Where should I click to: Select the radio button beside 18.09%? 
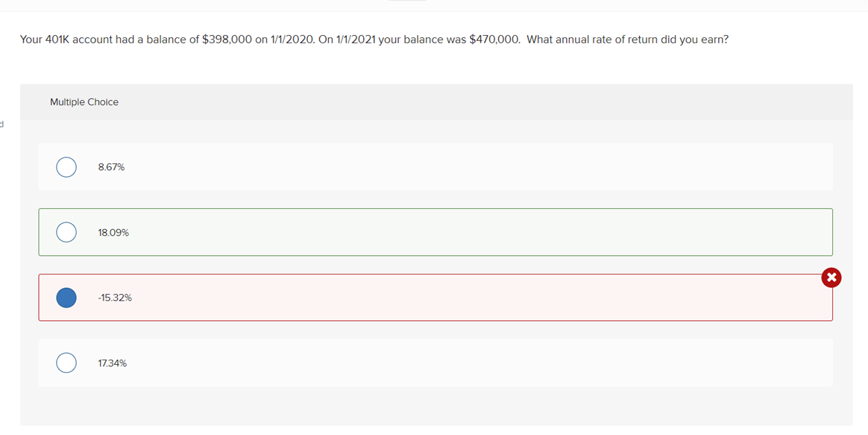coord(66,232)
